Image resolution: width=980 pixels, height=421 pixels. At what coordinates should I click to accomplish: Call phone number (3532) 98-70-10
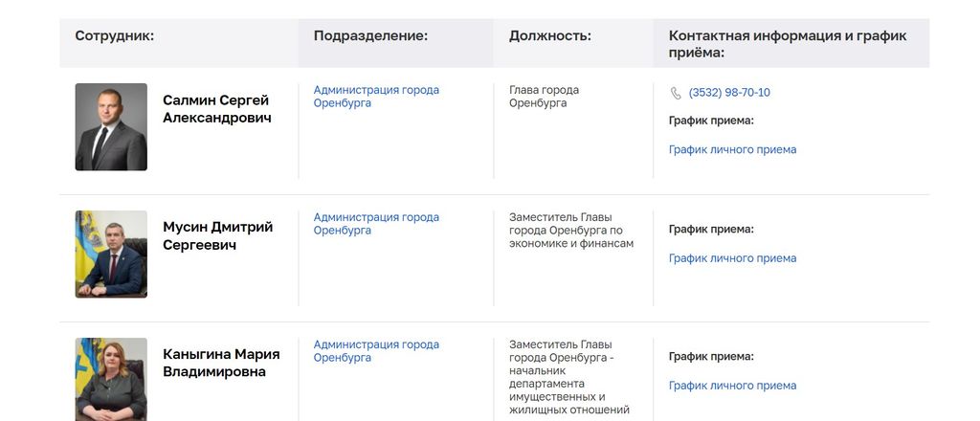click(729, 93)
